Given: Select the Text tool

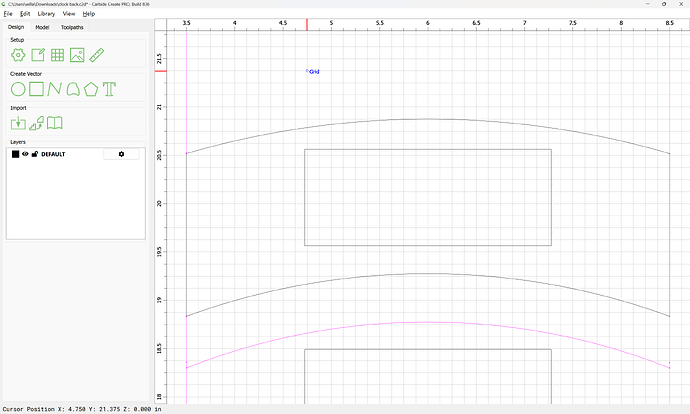Looking at the screenshot, I should pyautogui.click(x=110, y=89).
